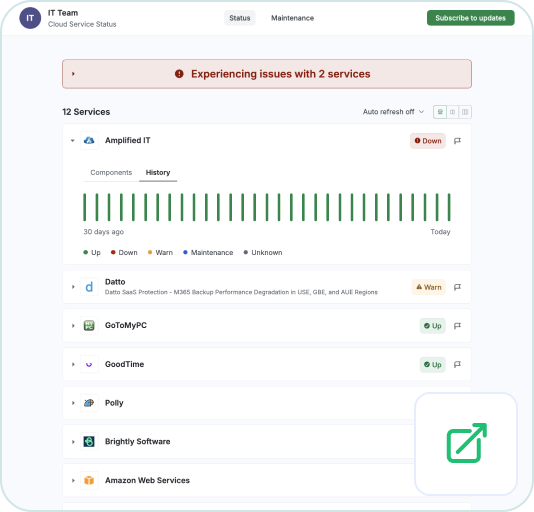Click the Amplified IT cloud logo
Viewport: 534px width, 512px height.
89,140
